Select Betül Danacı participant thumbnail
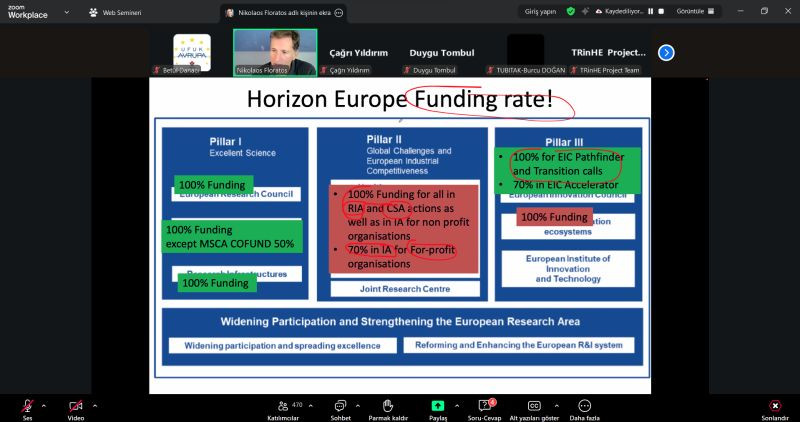The image size is (800, 422). (x=192, y=53)
